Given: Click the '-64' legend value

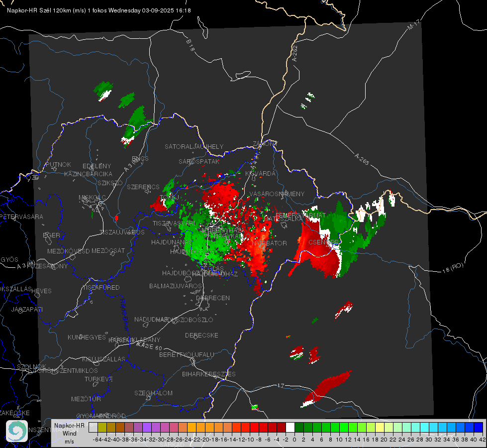Looking at the screenshot, I should (x=97, y=440).
